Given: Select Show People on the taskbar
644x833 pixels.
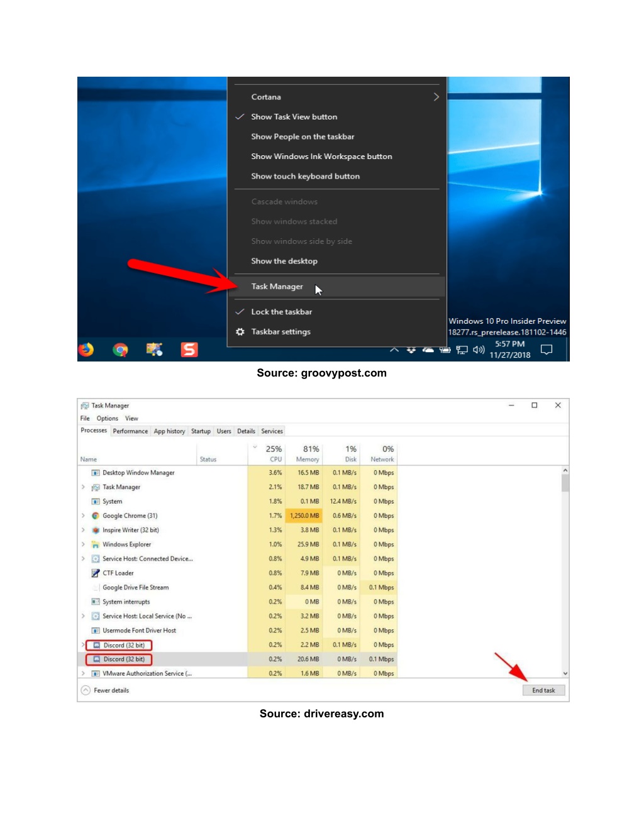Looking at the screenshot, I should (336, 136).
